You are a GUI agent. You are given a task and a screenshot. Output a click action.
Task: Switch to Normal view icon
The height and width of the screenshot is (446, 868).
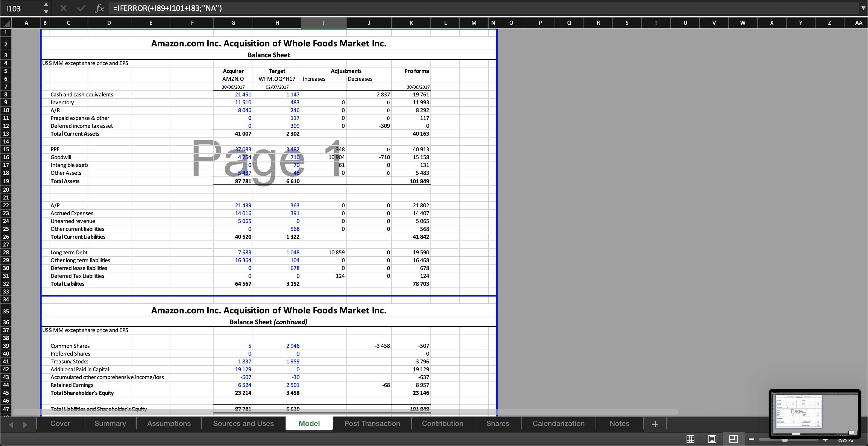pyautogui.click(x=690, y=439)
